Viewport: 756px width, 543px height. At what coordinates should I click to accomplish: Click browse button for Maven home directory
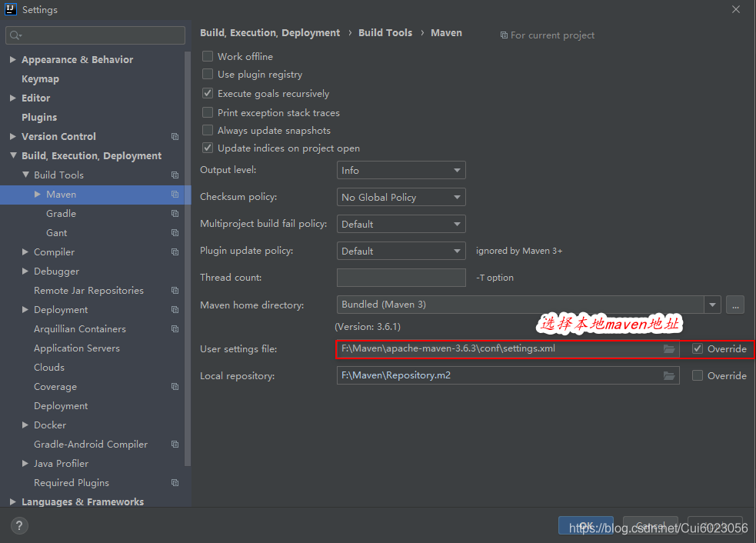(735, 305)
